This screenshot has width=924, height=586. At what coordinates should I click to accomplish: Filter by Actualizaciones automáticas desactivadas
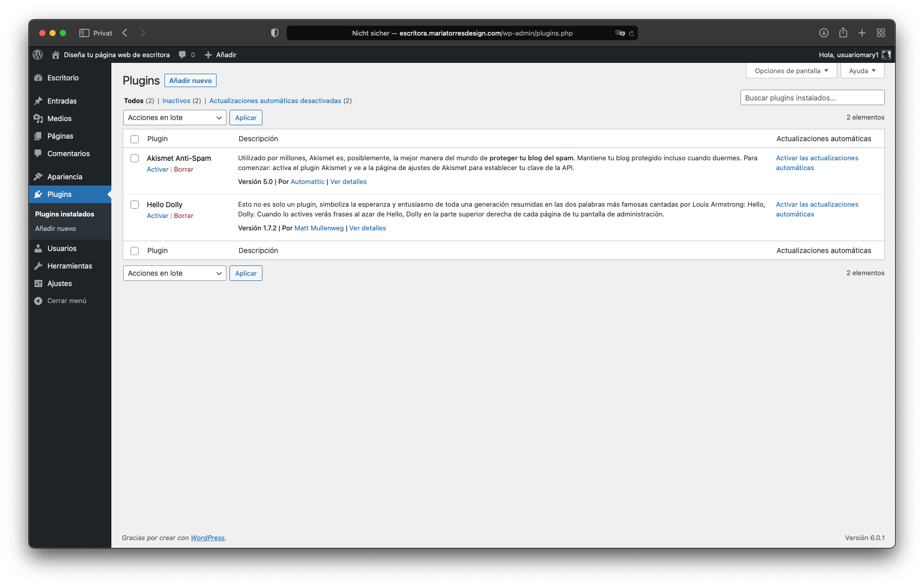pos(275,101)
